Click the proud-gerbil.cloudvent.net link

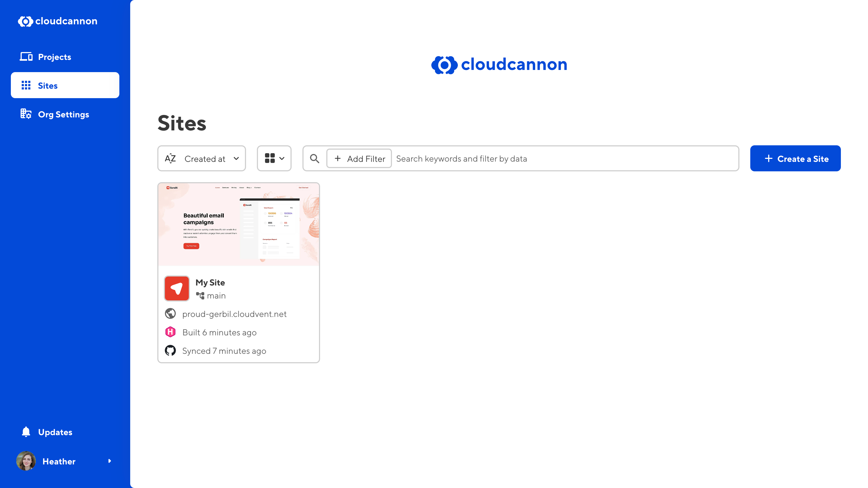234,314
